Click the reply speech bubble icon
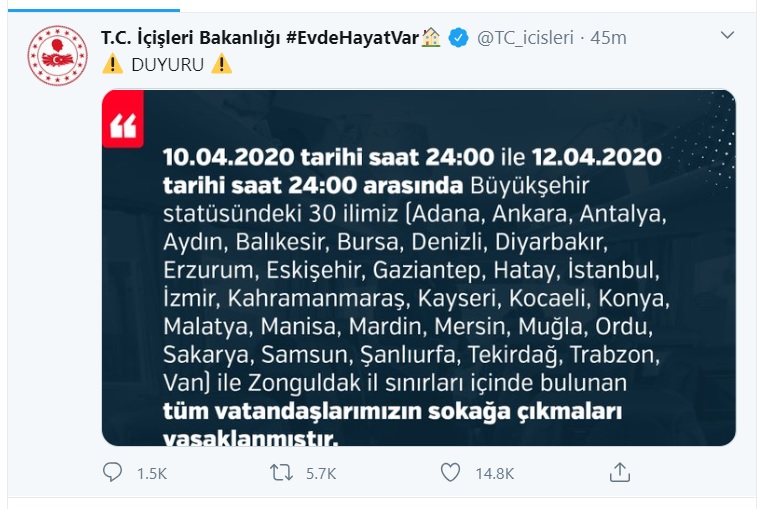This screenshot has height=509, width=772. pos(112,473)
